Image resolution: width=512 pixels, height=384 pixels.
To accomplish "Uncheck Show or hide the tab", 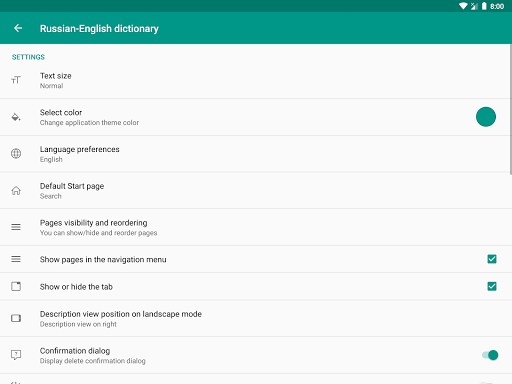I will (x=492, y=286).
